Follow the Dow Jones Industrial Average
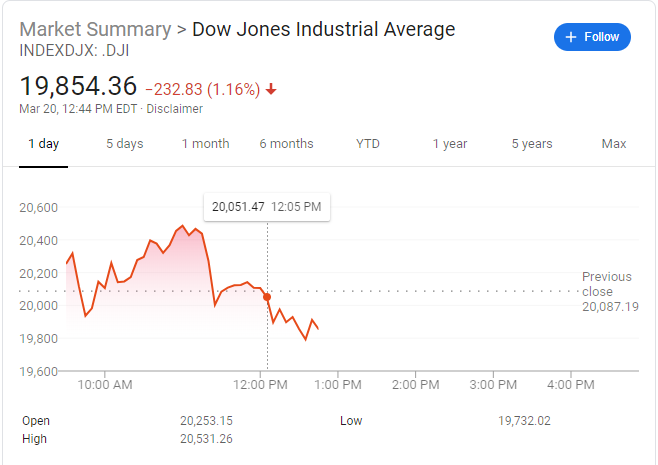 click(592, 37)
